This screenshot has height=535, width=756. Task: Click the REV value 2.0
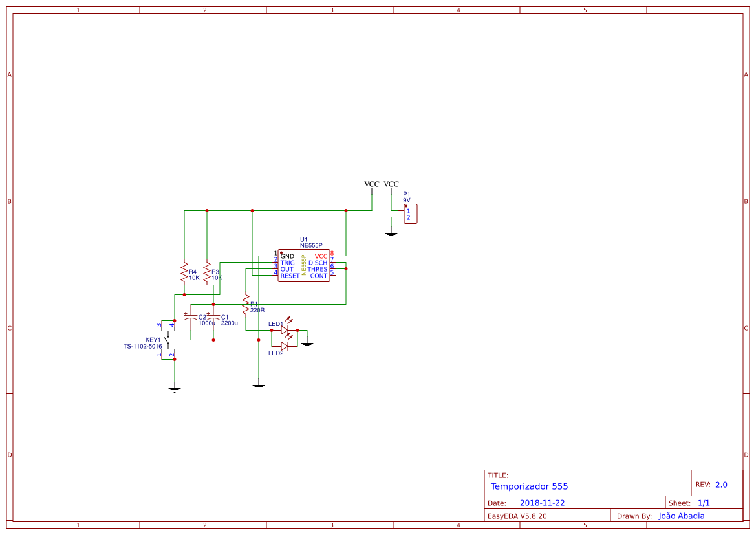click(721, 485)
